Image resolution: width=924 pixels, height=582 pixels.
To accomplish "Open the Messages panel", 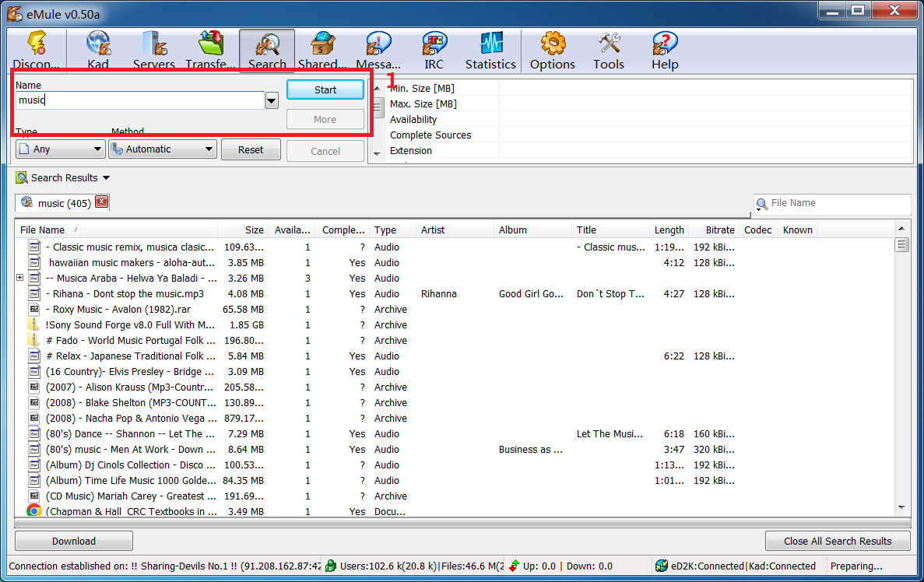I will [x=378, y=51].
